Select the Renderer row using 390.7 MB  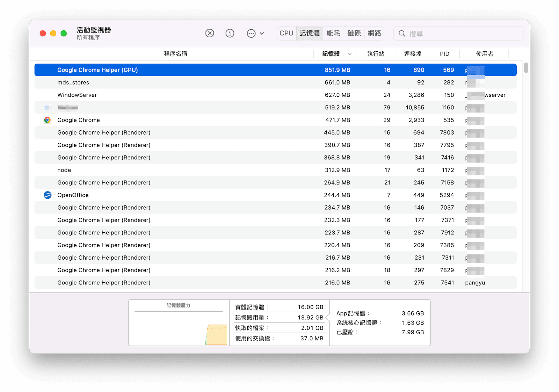click(275, 145)
